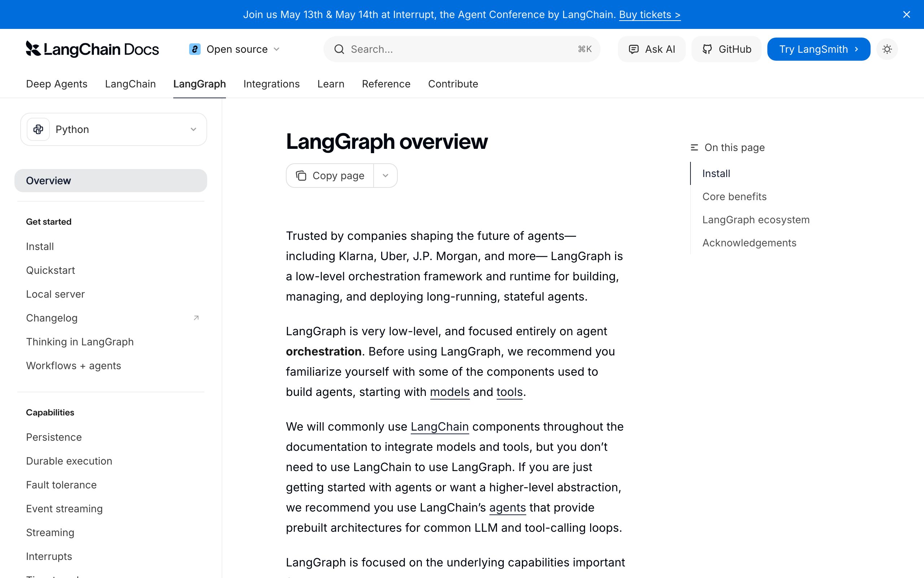Viewport: 924px width, 578px height.
Task: Jump to Acknowledgements section
Action: point(749,243)
